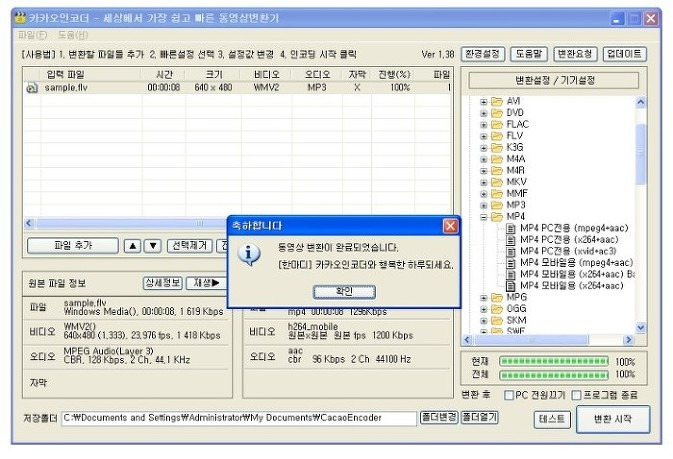This screenshot has width=673, height=459.
Task: Choose preset MP4 PC전용 (xvid+ac3)
Action: point(568,251)
